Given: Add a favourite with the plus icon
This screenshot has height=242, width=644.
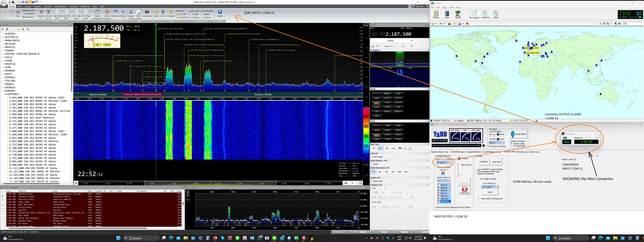Looking at the screenshot, I should click(x=2, y=29).
